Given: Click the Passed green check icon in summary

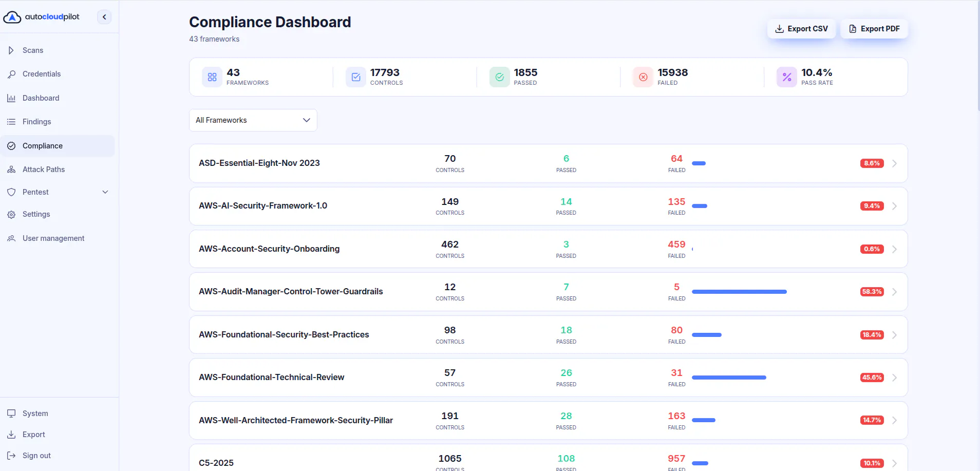Looking at the screenshot, I should point(500,77).
